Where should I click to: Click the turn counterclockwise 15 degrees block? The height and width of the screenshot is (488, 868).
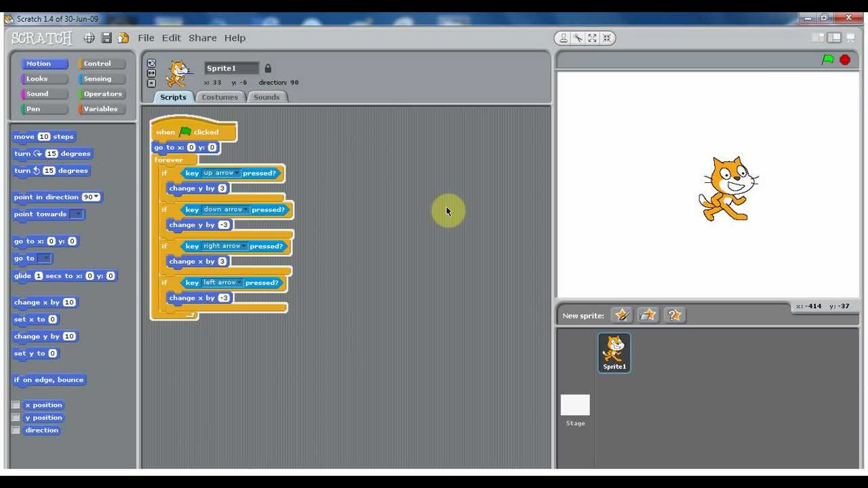tap(51, 171)
